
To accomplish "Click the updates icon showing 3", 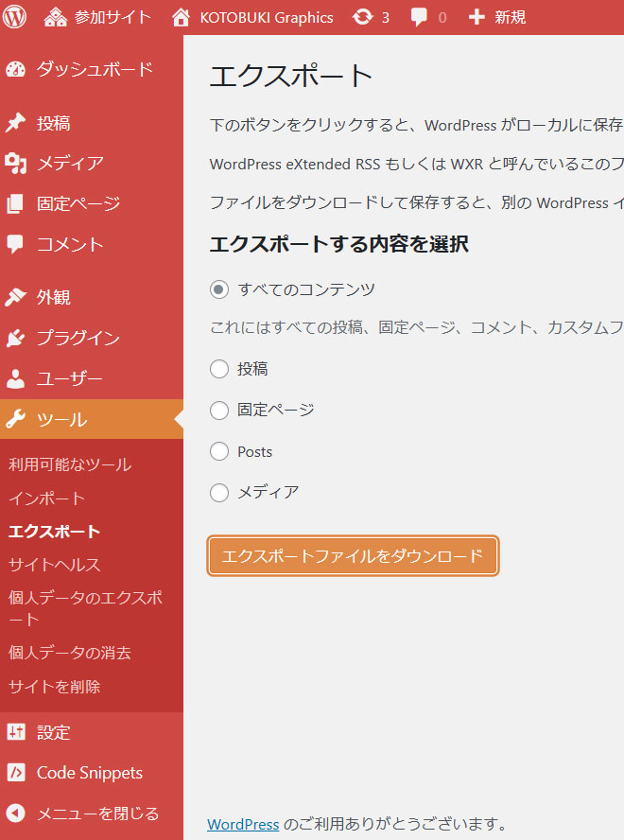I will coord(361,17).
